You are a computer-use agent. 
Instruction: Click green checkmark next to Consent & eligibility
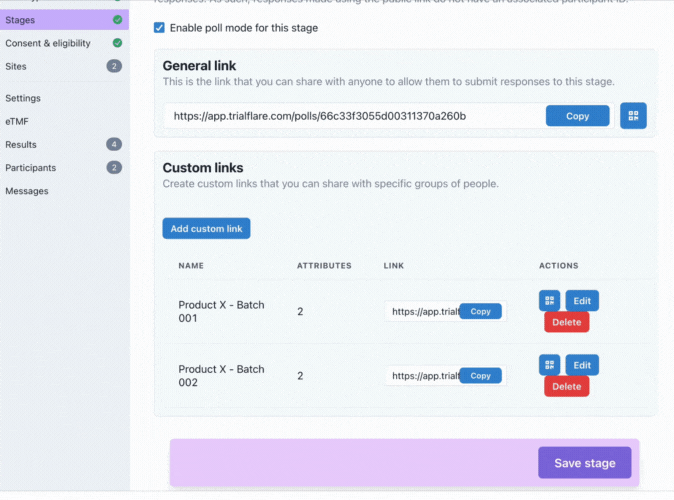click(x=118, y=43)
